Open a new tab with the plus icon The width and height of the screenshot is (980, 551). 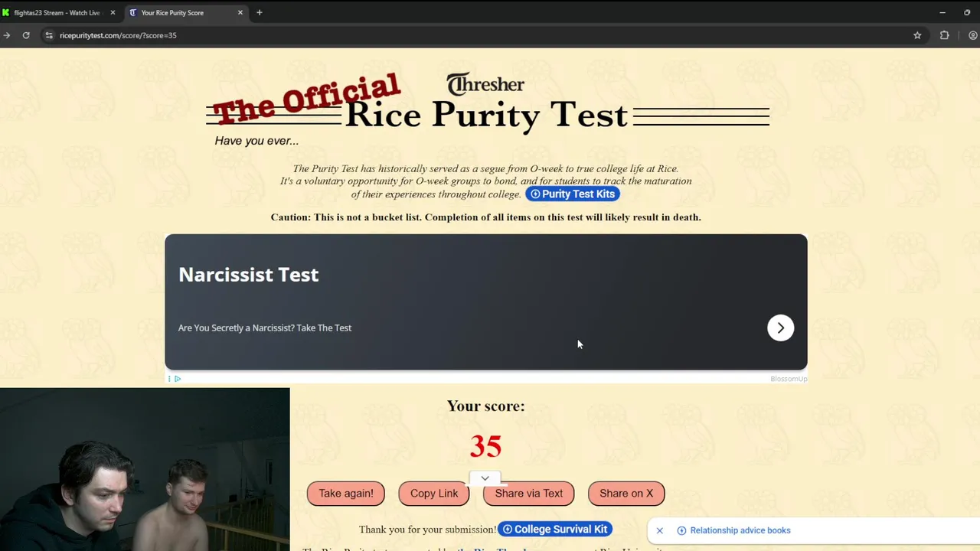tap(260, 12)
